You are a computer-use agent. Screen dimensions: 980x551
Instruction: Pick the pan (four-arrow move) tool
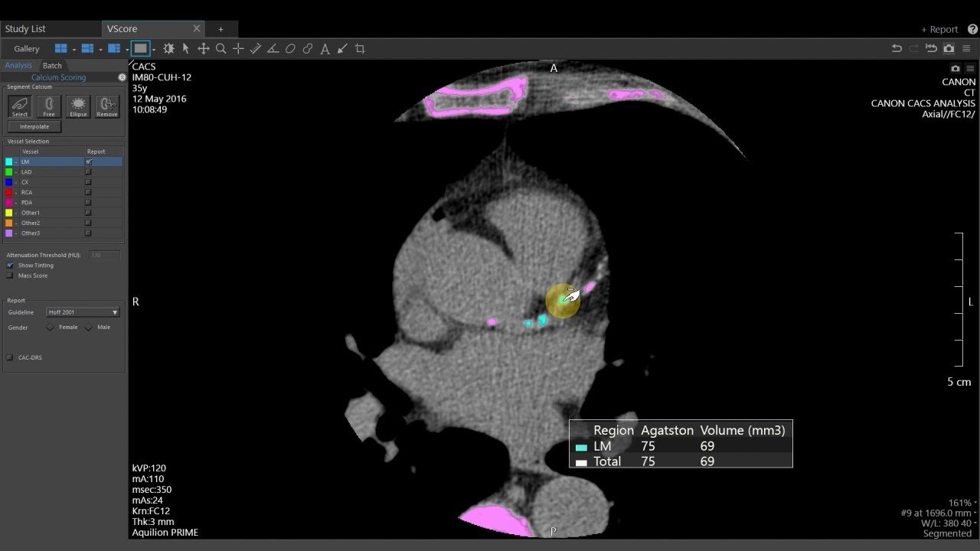coord(203,48)
